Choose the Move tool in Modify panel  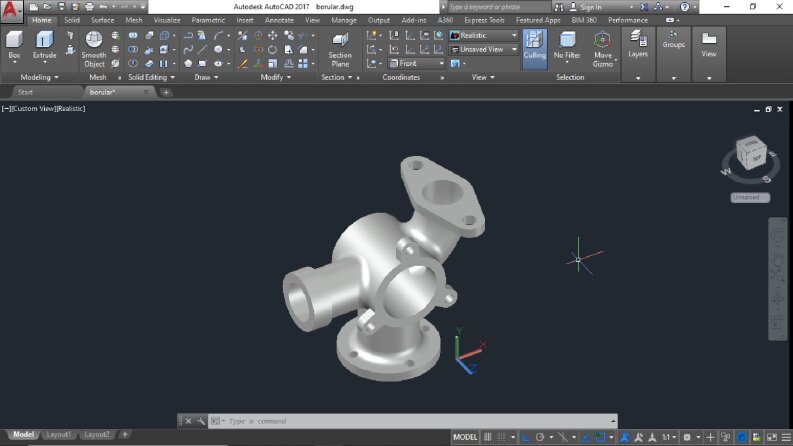point(273,35)
